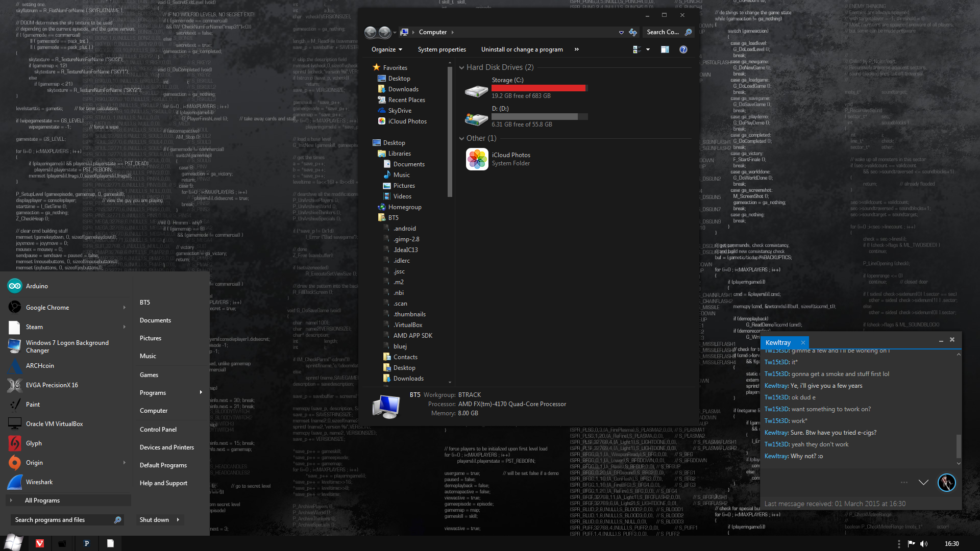Launch Windows 7 Logon Background Changer
The width and height of the screenshot is (980, 551).
(x=67, y=346)
